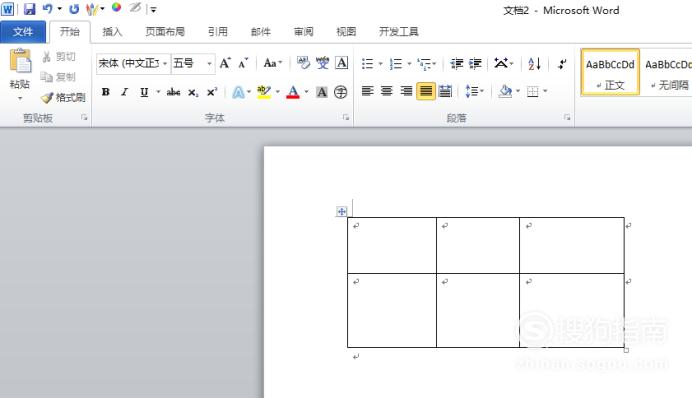Viewport: 692px width, 398px height.
Task: Open the font name dropdown
Action: coord(165,64)
